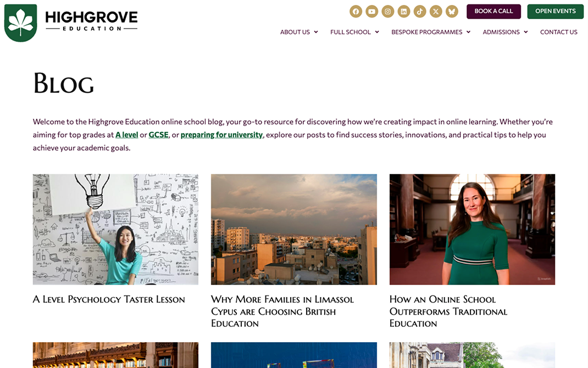Open the LinkedIn social icon

click(404, 11)
